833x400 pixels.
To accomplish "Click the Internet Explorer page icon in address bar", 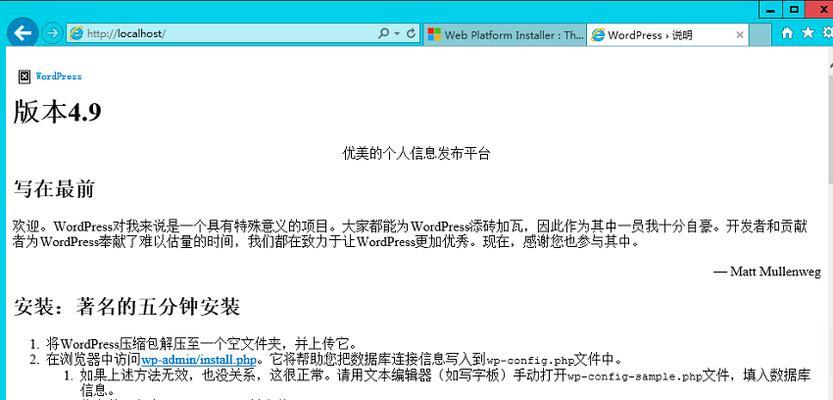I will point(76,33).
